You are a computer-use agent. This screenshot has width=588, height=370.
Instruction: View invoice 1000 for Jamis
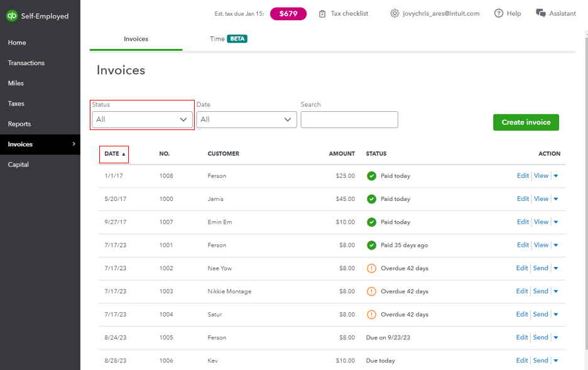coord(541,199)
